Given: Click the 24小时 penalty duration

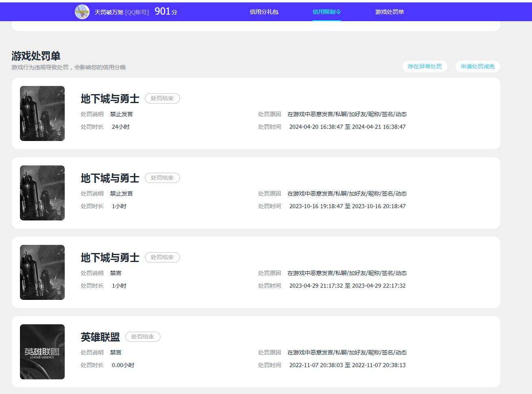Looking at the screenshot, I should tap(120, 127).
